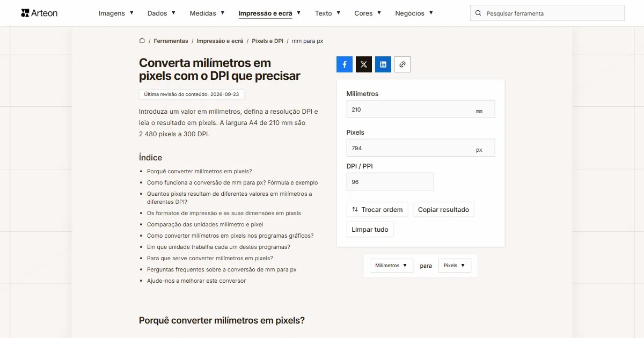Click the Arteon logo icon

[25, 13]
